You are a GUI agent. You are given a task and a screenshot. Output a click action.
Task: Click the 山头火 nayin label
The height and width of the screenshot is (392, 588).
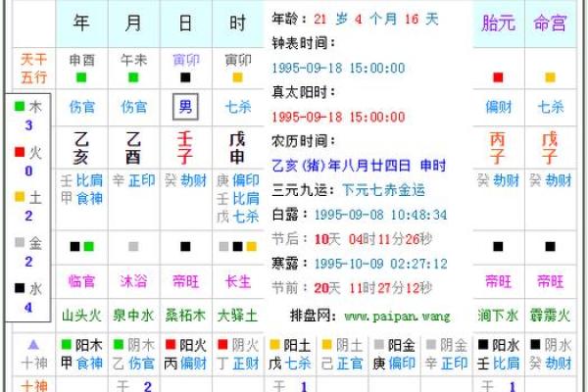[81, 316]
